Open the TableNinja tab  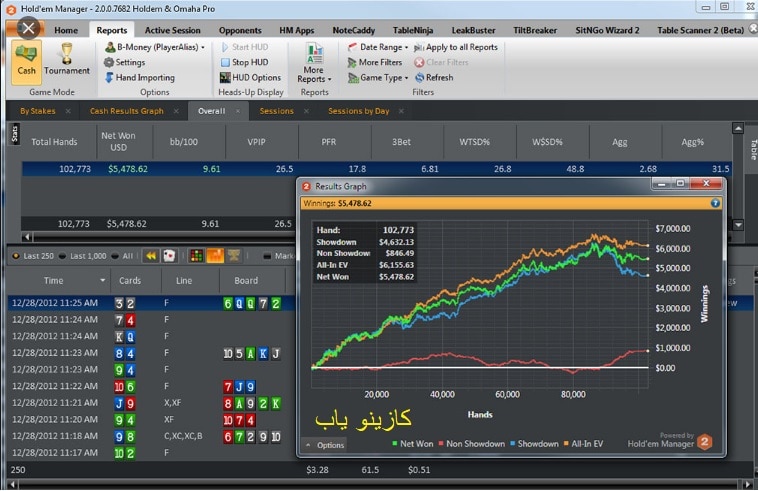coord(413,30)
